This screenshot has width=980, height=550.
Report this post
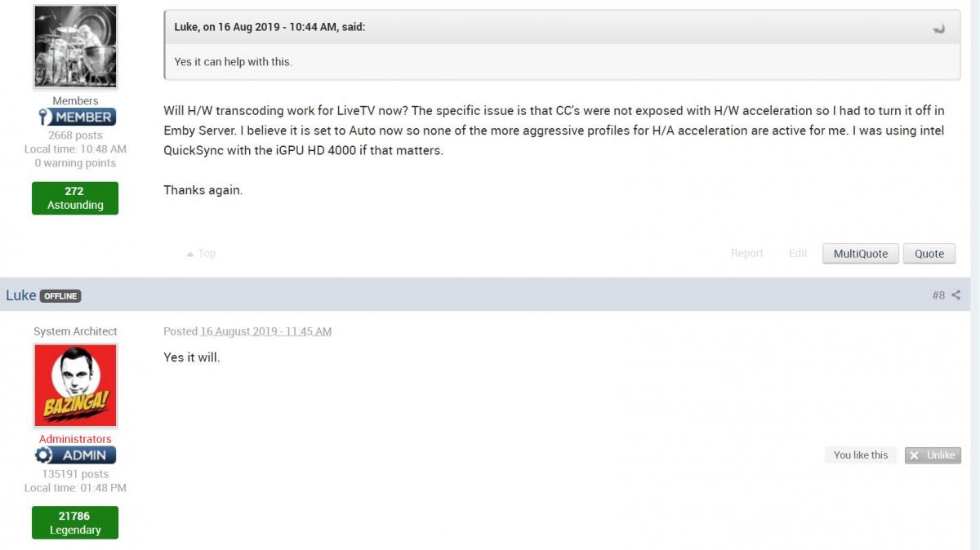coord(746,254)
